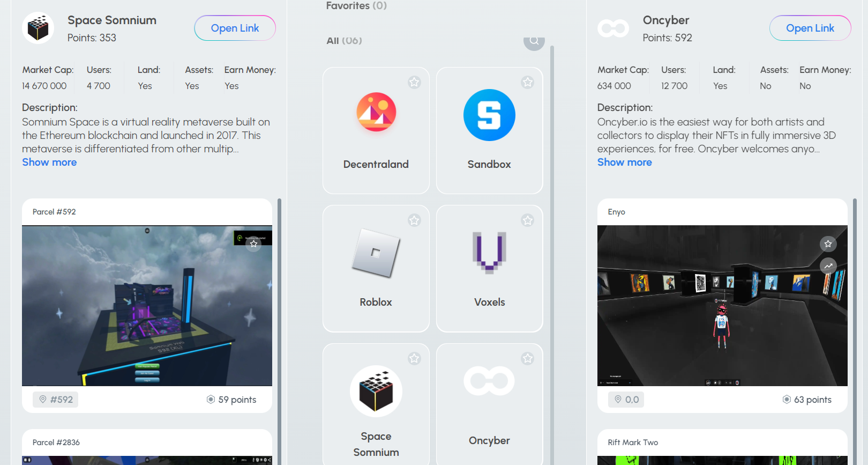Click the Space Somnium logo in header
The width and height of the screenshot is (868, 465).
(38, 28)
